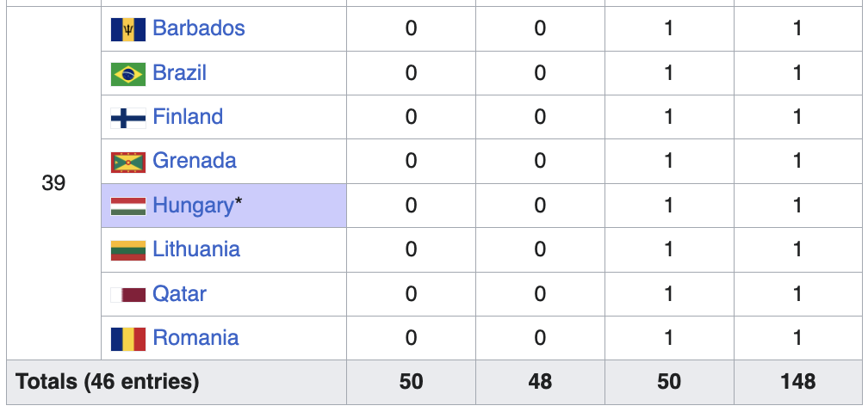Follow the Finland link

(188, 117)
